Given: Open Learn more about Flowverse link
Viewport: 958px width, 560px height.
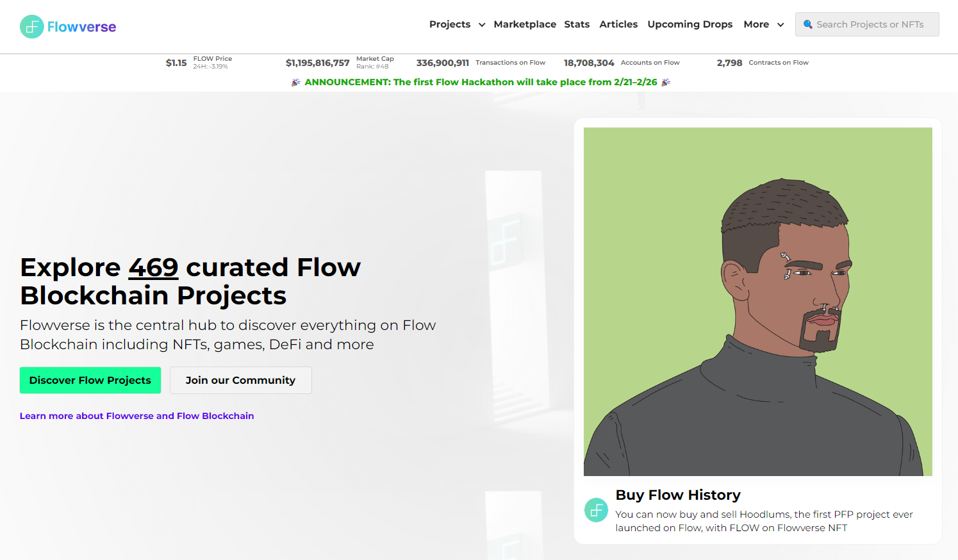Looking at the screenshot, I should (x=137, y=416).
